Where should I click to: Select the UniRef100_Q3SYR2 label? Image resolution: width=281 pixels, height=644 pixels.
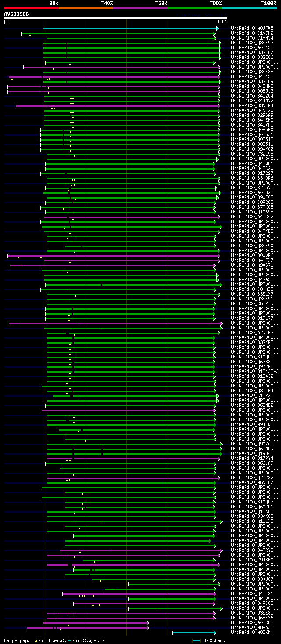pos(252,343)
